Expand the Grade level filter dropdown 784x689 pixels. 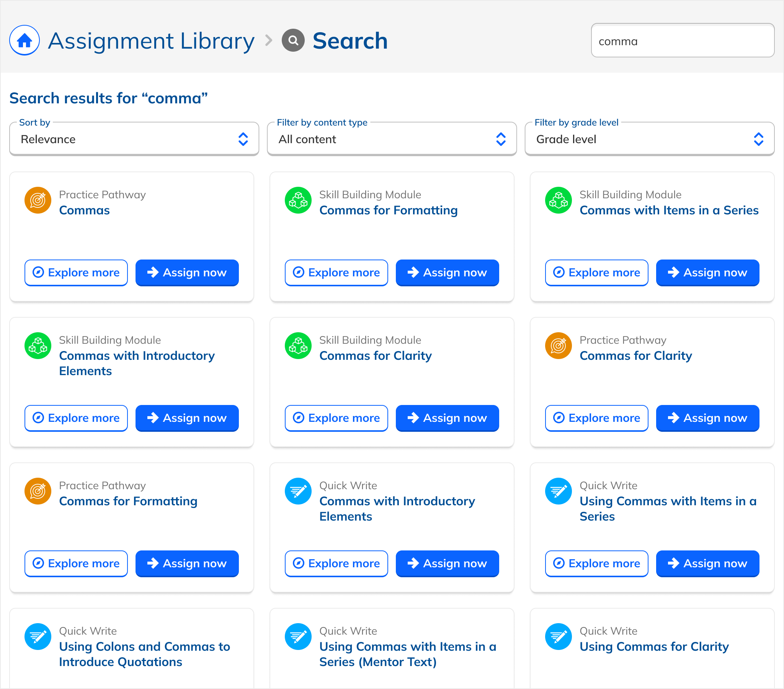pyautogui.click(x=649, y=139)
